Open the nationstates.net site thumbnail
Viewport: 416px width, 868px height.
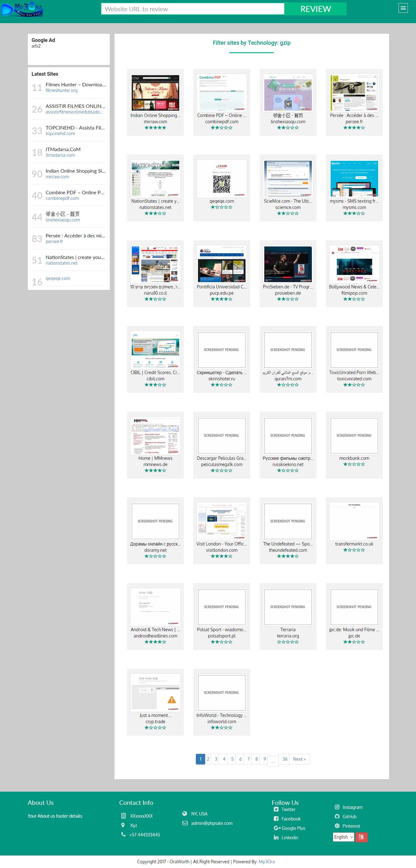tap(155, 179)
